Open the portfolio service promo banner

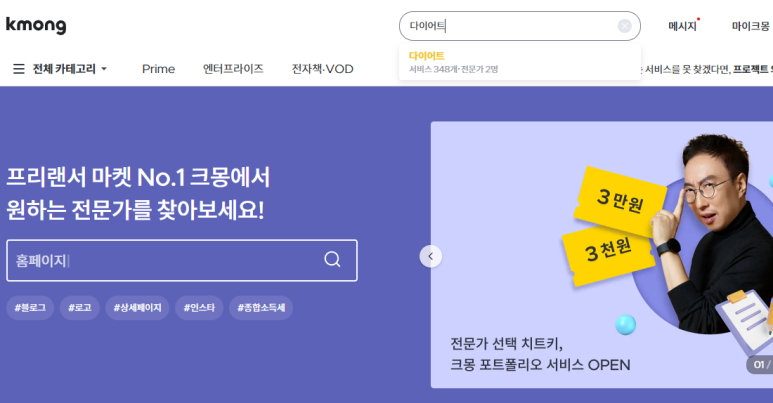click(x=602, y=255)
